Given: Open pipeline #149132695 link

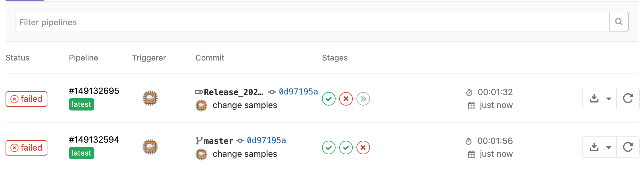Looking at the screenshot, I should point(94,91).
